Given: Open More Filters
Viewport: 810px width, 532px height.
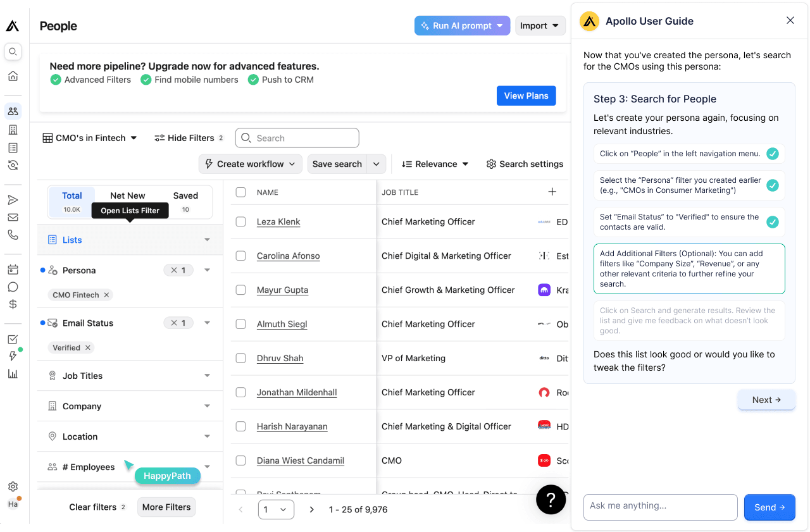Looking at the screenshot, I should click(x=166, y=507).
